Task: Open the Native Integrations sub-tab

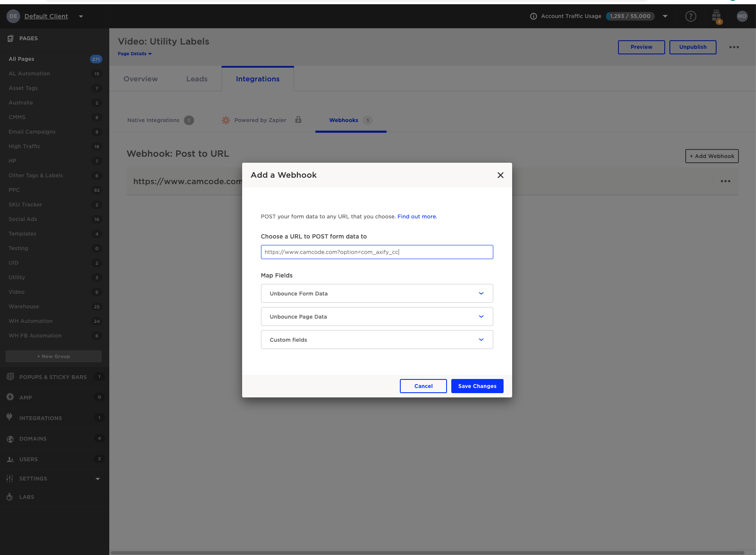Action: coord(160,120)
